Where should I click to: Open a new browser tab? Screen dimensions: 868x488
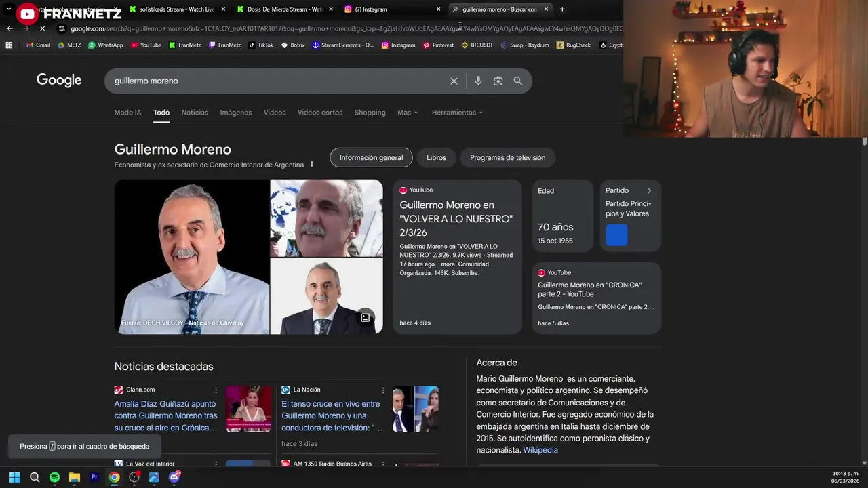(562, 9)
